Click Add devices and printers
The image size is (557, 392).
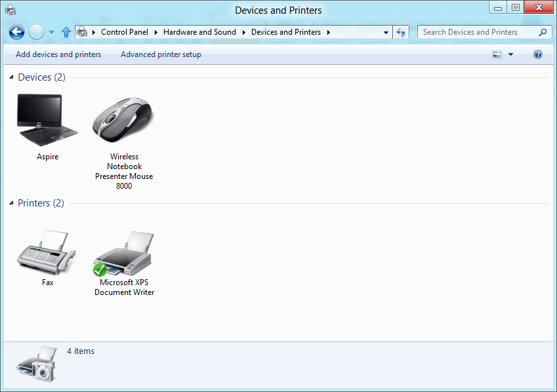[58, 54]
